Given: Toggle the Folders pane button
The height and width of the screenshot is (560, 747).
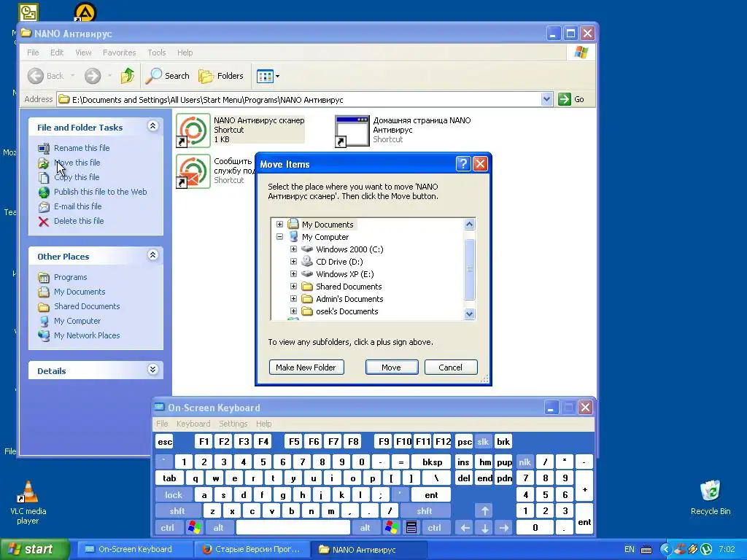Looking at the screenshot, I should coord(220,76).
